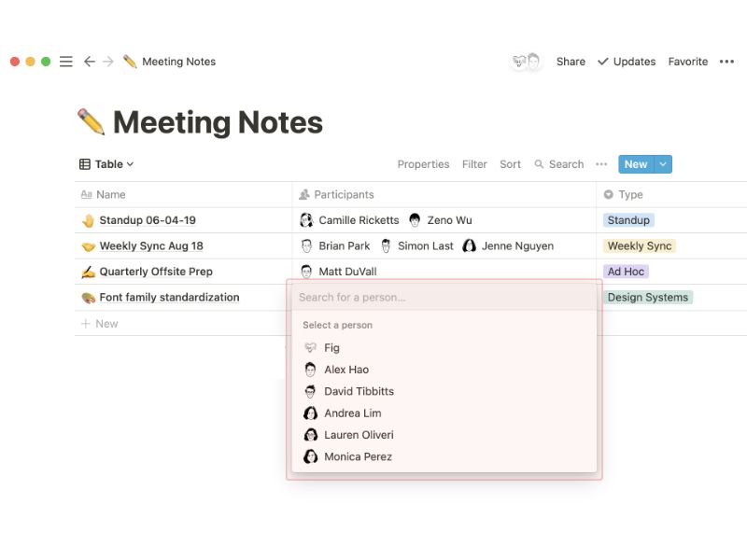Click Share to open sharing options

(x=570, y=62)
